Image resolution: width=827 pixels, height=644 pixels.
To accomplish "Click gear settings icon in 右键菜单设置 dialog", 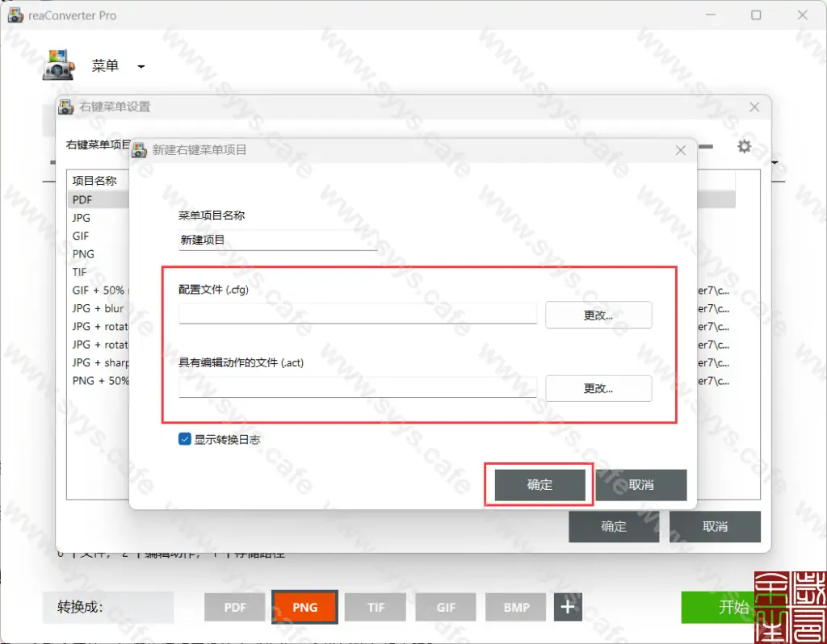I will pos(744,146).
